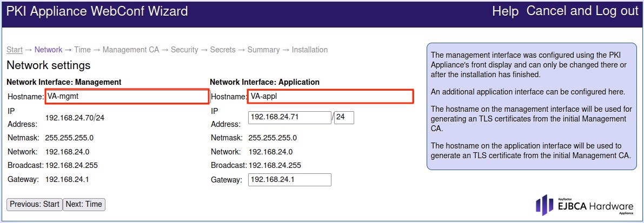Select the Secrets wizard step

(x=223, y=50)
